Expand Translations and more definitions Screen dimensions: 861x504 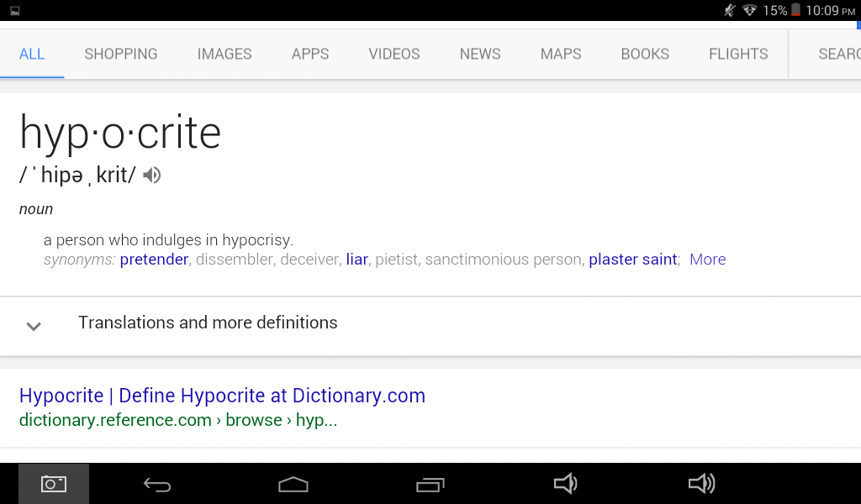pyautogui.click(x=208, y=323)
